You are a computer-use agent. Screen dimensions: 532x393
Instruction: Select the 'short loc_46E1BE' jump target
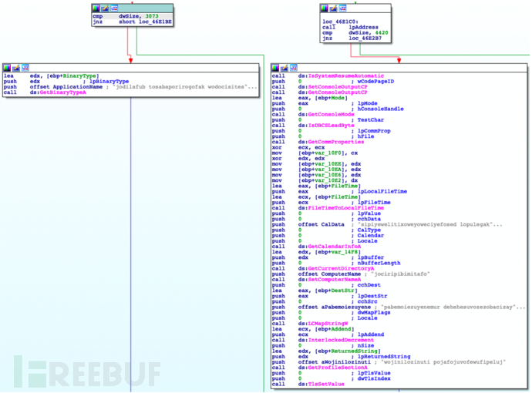pyautogui.click(x=145, y=22)
